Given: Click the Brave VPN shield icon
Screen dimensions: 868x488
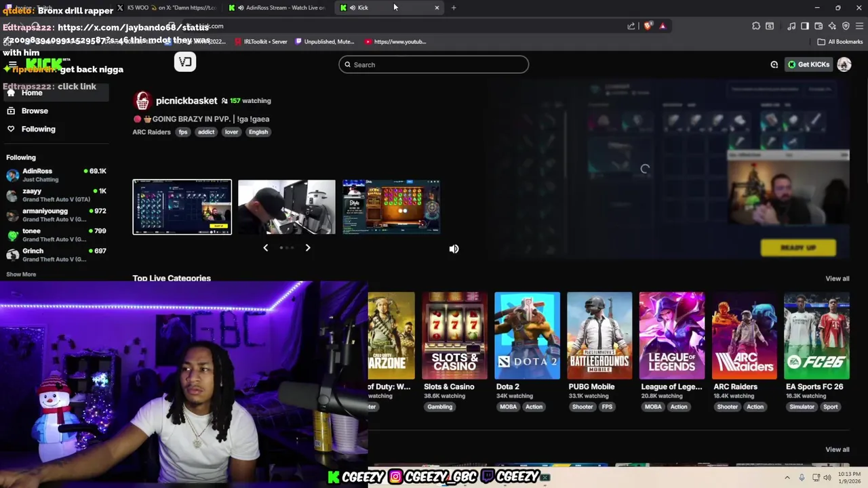Looking at the screenshot, I should pyautogui.click(x=846, y=26).
